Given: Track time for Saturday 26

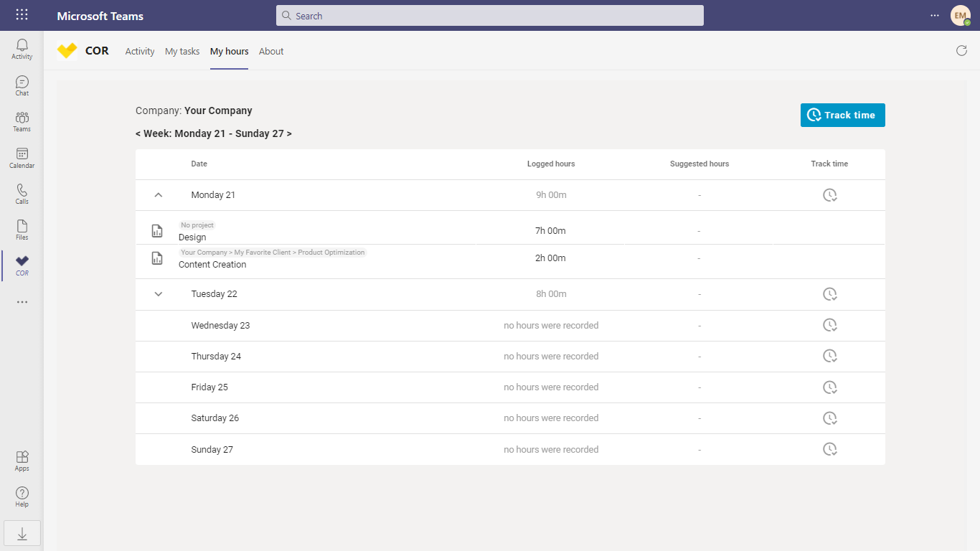Looking at the screenshot, I should click(830, 418).
